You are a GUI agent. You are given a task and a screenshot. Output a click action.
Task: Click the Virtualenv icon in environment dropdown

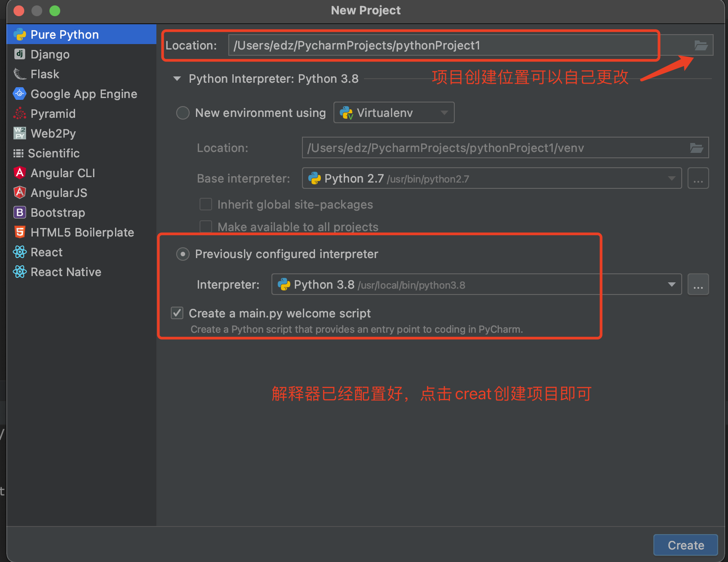pos(346,113)
